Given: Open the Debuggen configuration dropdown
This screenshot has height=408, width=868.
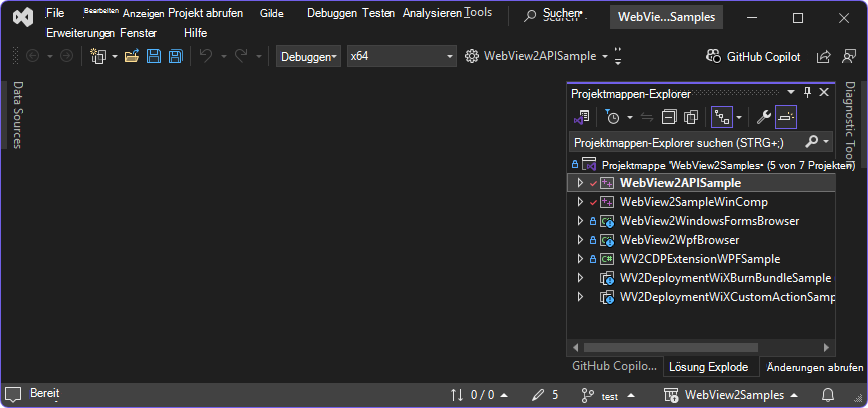Looking at the screenshot, I should (x=308, y=56).
